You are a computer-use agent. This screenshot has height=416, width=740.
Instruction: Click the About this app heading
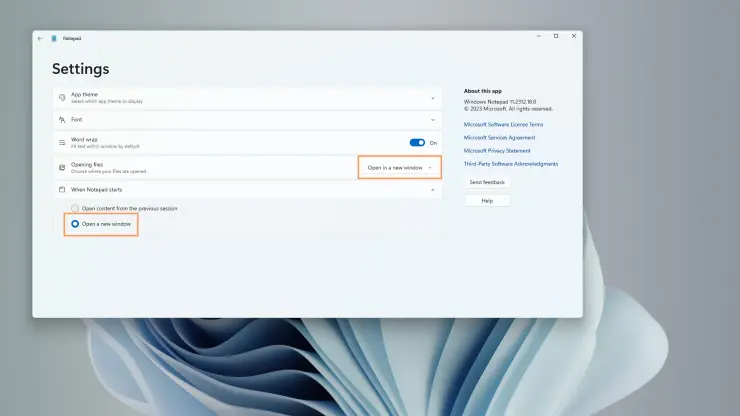[483, 91]
